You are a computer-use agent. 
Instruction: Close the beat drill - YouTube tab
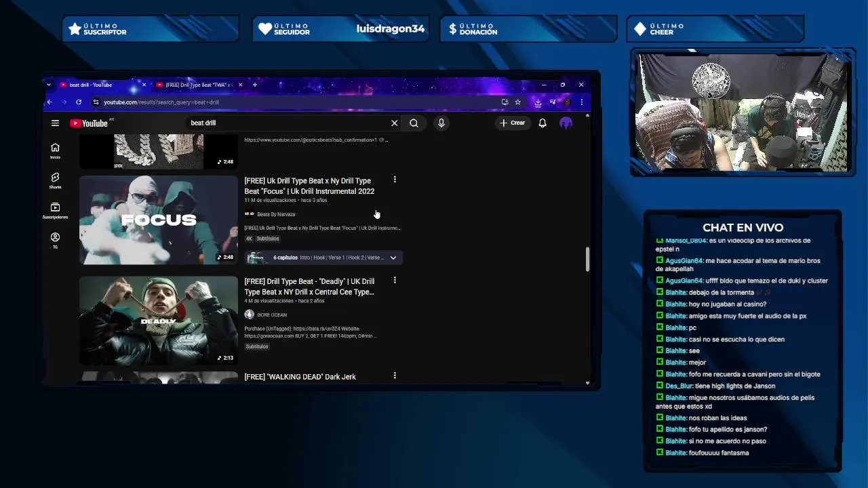144,85
